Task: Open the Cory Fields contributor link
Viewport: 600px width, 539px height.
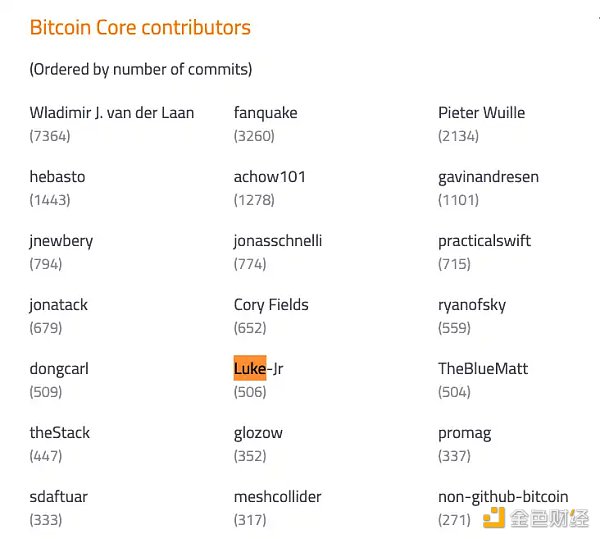Action: point(271,305)
